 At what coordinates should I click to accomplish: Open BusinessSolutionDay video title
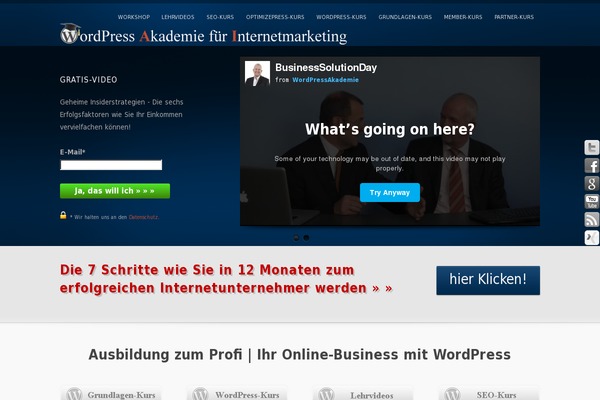326,67
